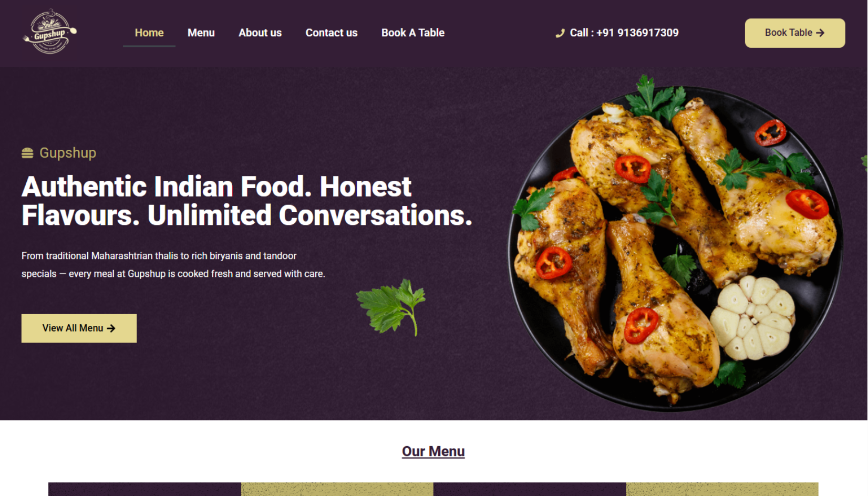Viewport: 868px width, 496px height.
Task: Click the phone icon beside Call number
Action: [x=560, y=33]
